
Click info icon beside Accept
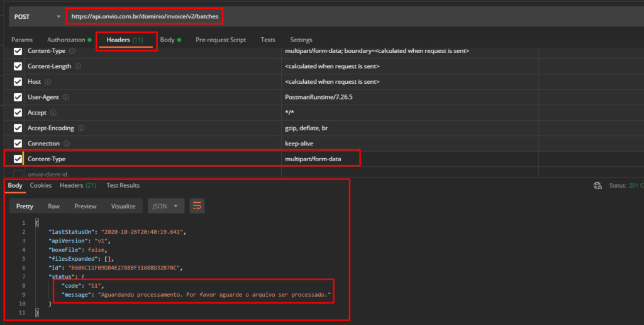pos(53,113)
